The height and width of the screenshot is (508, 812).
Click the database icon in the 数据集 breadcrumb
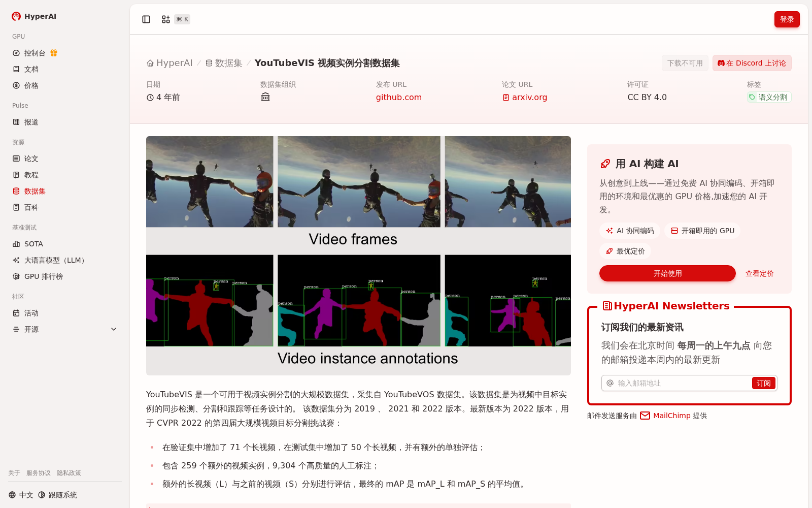[209, 63]
